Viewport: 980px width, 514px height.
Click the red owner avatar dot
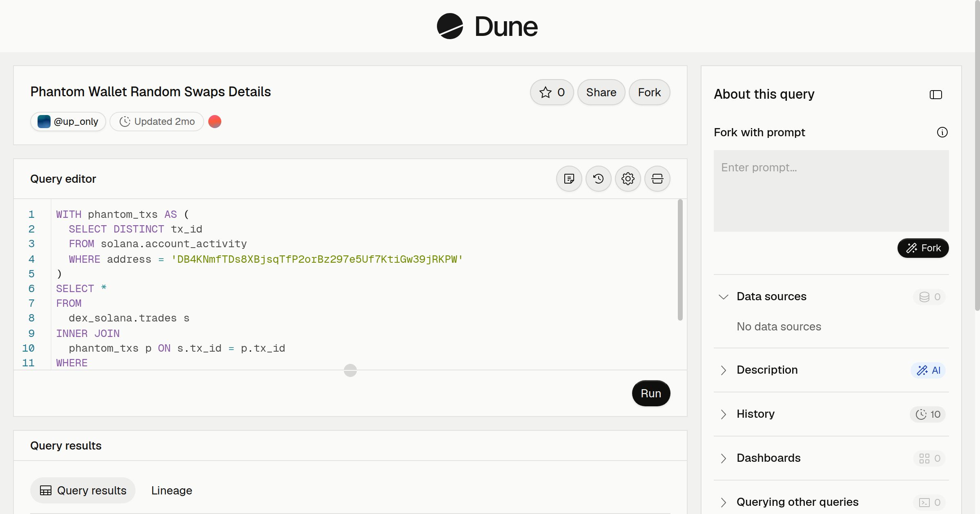[x=215, y=122]
